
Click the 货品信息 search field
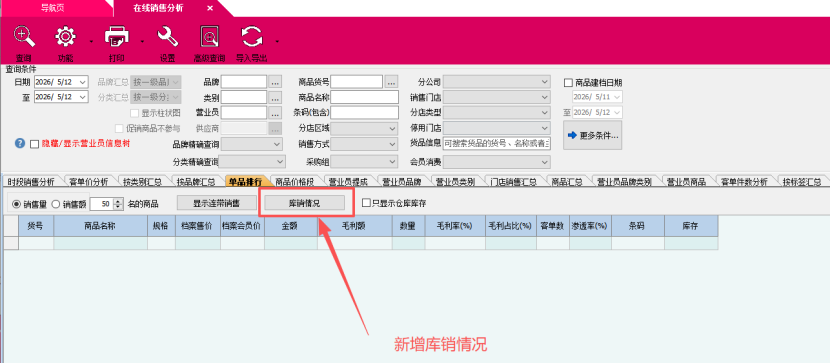point(497,143)
